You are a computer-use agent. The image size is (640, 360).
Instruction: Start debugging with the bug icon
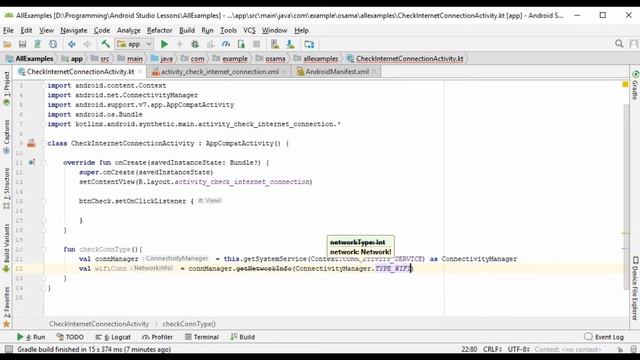click(x=195, y=44)
